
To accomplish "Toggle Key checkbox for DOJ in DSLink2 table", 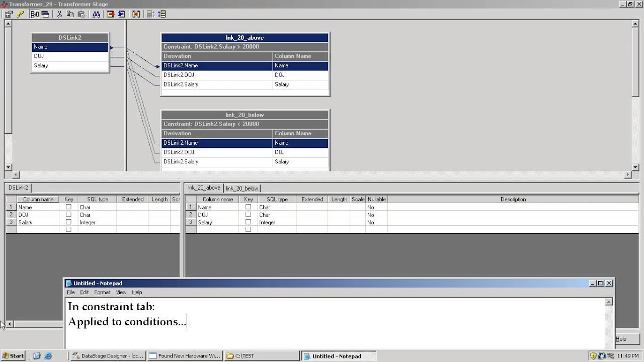I will [68, 214].
